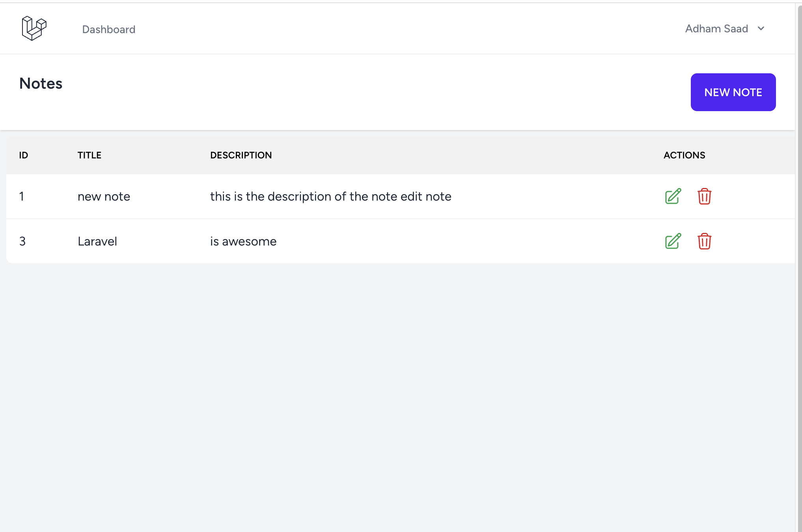Viewport: 802px width, 532px height.
Task: Click description text of note 1
Action: pos(330,196)
